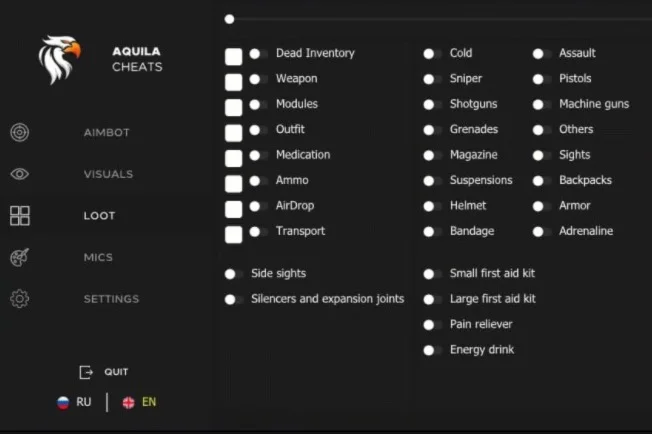Toggle the Dead Inventory switch
Viewport: 652px width, 434px height.
point(259,54)
